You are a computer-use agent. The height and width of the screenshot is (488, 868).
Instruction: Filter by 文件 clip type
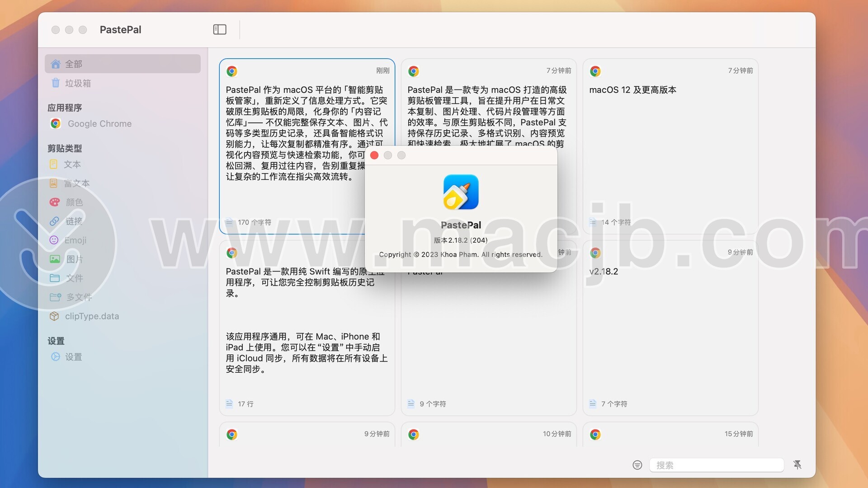coord(123,278)
